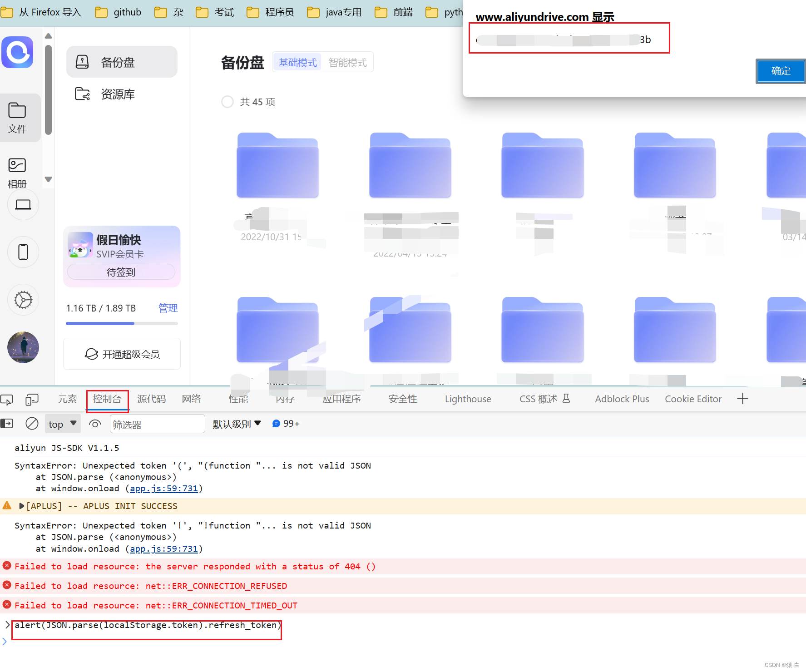This screenshot has height=672, width=806.
Task: Open the 控制台 Console tab
Action: (107, 399)
